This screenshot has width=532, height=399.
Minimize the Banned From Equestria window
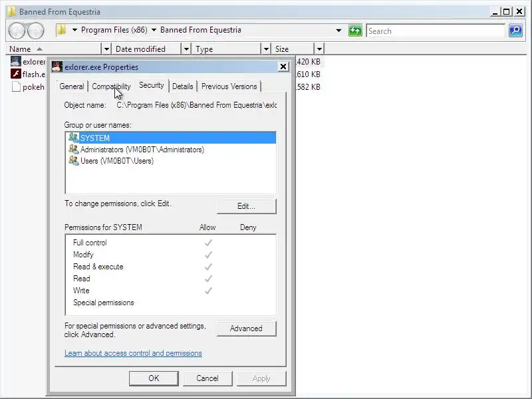[x=495, y=12]
